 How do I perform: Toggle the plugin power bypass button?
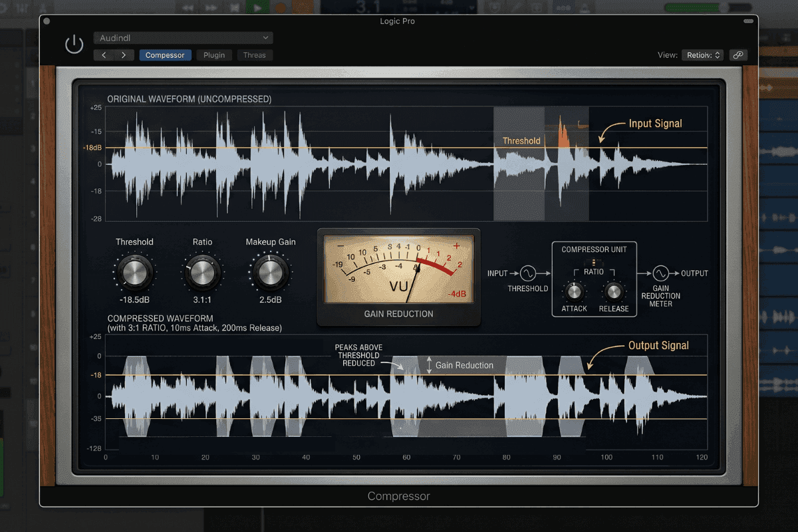pos(74,45)
